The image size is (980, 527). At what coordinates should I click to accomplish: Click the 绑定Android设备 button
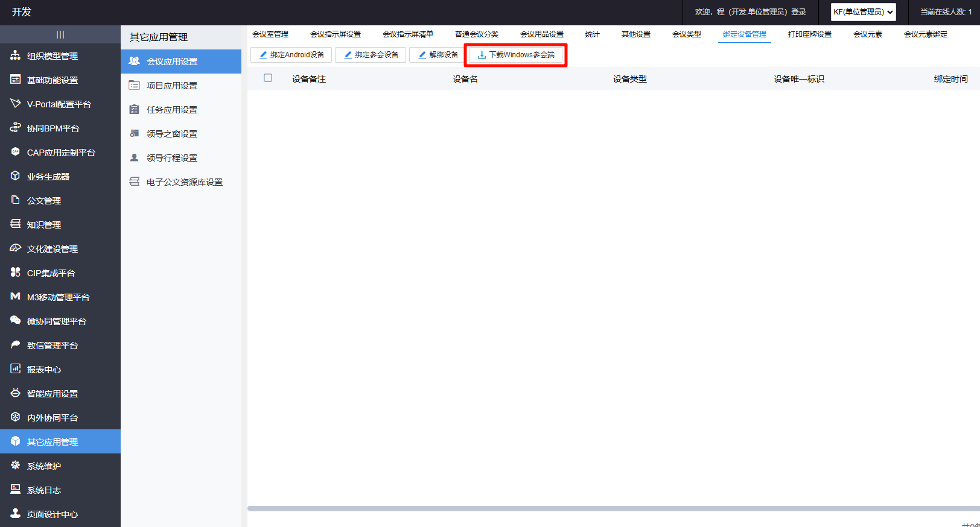click(291, 55)
